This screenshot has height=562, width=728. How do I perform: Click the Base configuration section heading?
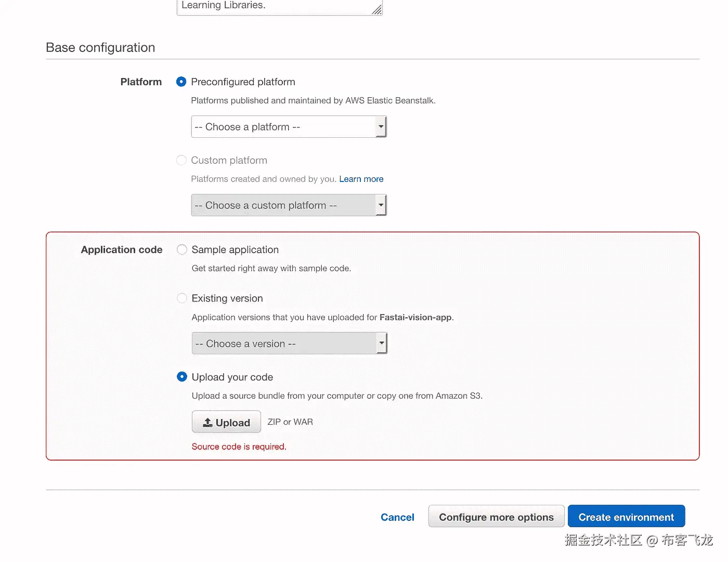click(x=100, y=47)
